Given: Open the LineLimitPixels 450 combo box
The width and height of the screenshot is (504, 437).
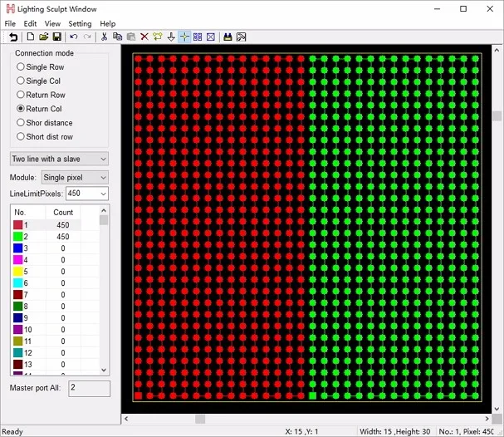Looking at the screenshot, I should point(87,194).
